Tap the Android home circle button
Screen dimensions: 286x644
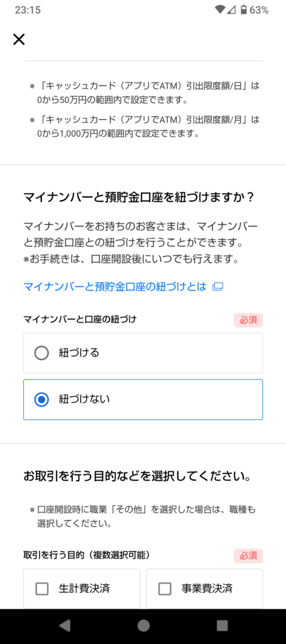coord(143,626)
